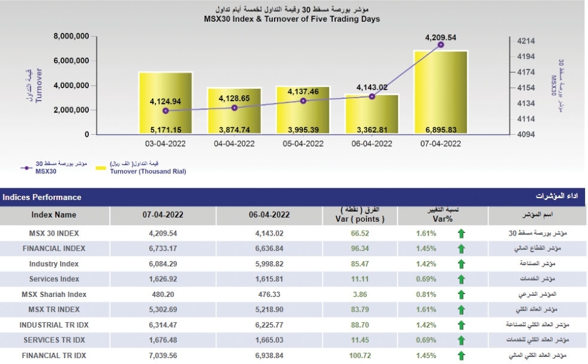Click the green up arrow in FINANCIAL TR IDX row
588x364 pixels.
pyautogui.click(x=461, y=356)
